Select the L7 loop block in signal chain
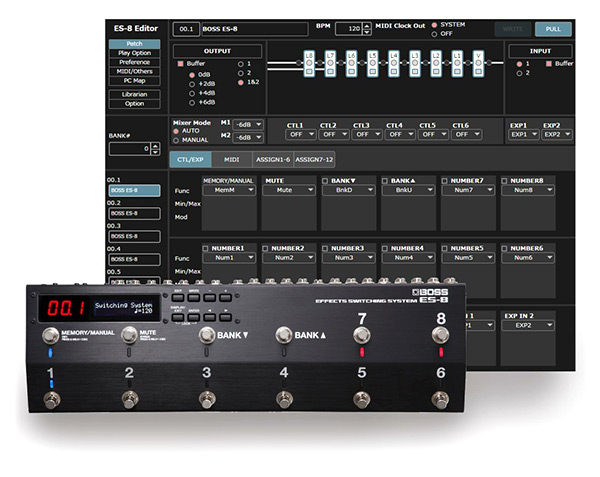 coord(330,63)
